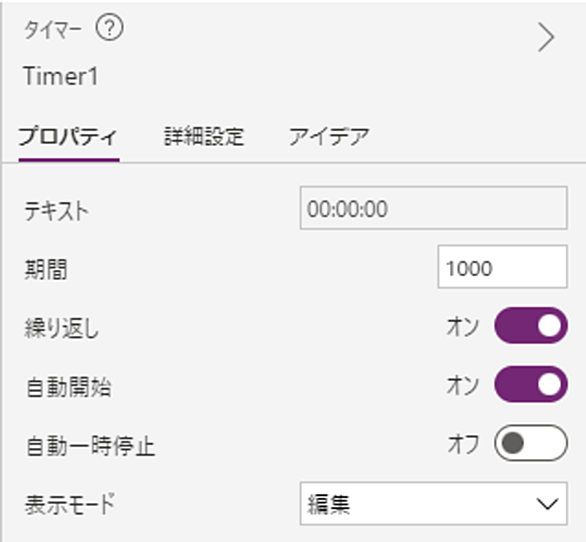Click the dropdown arrow in 表示モード box

click(x=547, y=503)
